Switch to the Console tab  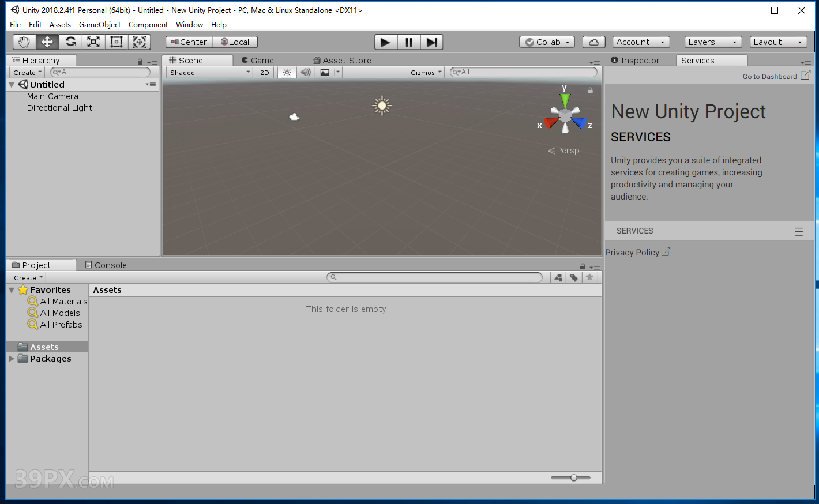[106, 265]
